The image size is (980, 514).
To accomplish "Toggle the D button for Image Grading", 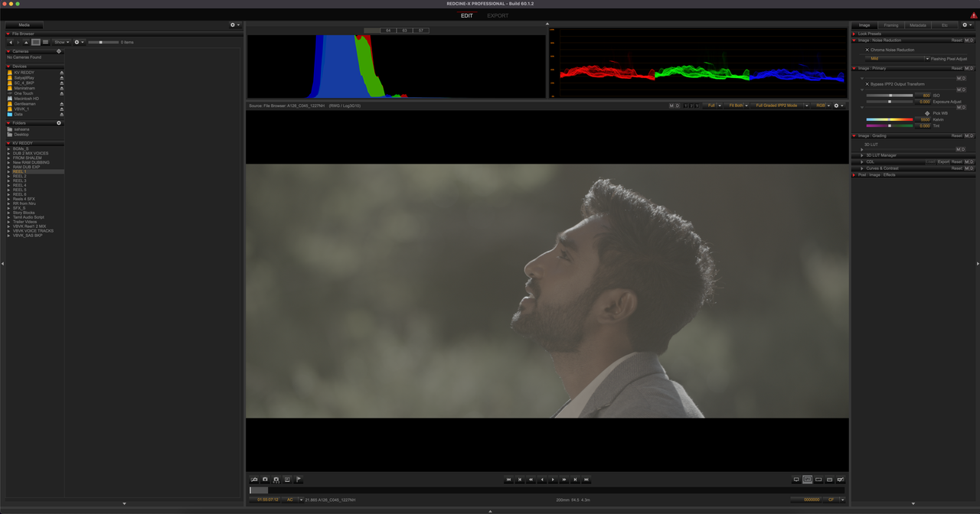I will 971,136.
